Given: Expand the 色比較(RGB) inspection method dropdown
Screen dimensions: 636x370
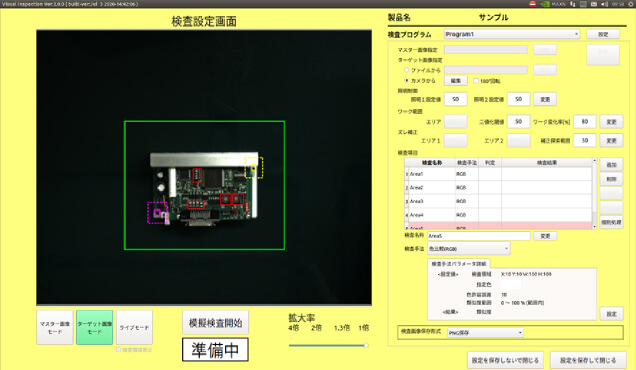Looking at the screenshot, I should tap(468, 249).
